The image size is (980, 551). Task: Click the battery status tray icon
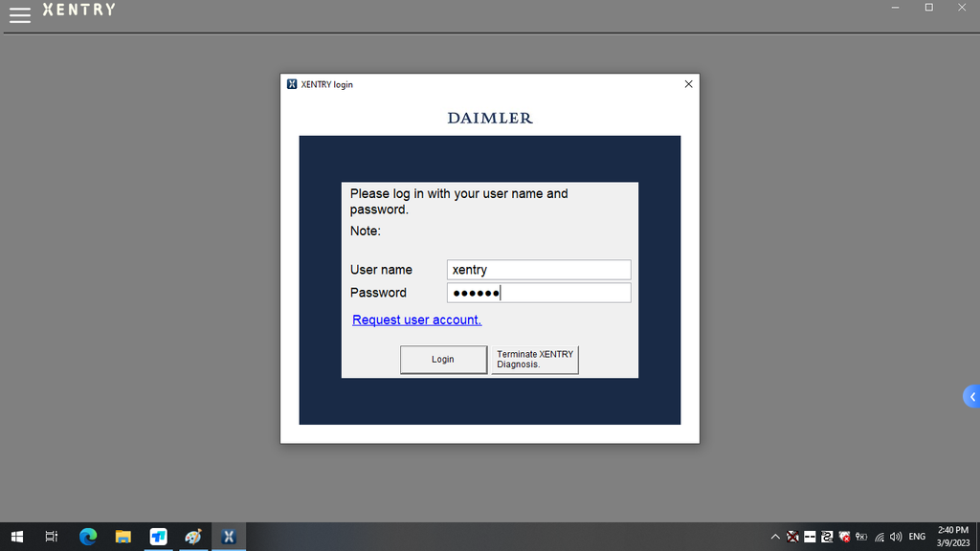(861, 537)
